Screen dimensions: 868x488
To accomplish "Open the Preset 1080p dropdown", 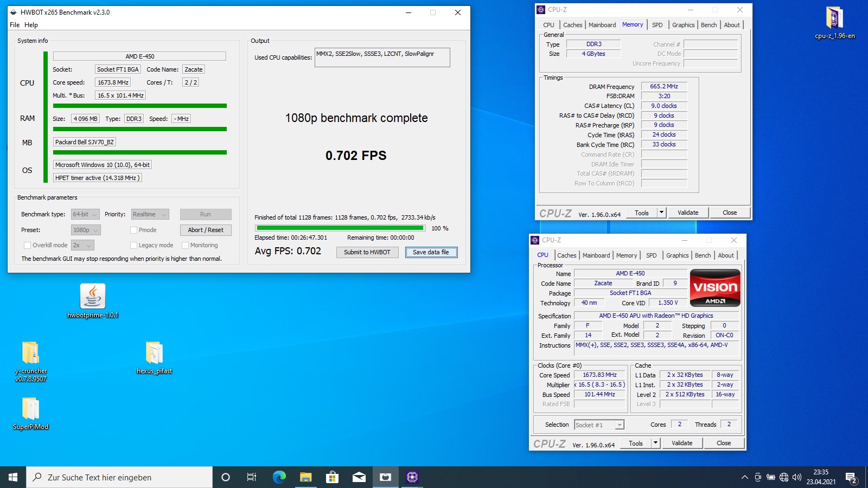I will tap(86, 230).
